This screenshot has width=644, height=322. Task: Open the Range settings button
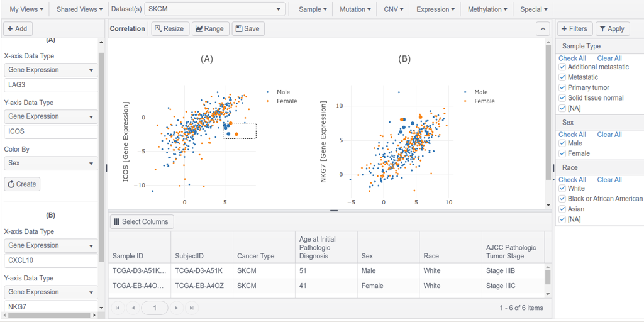click(210, 29)
